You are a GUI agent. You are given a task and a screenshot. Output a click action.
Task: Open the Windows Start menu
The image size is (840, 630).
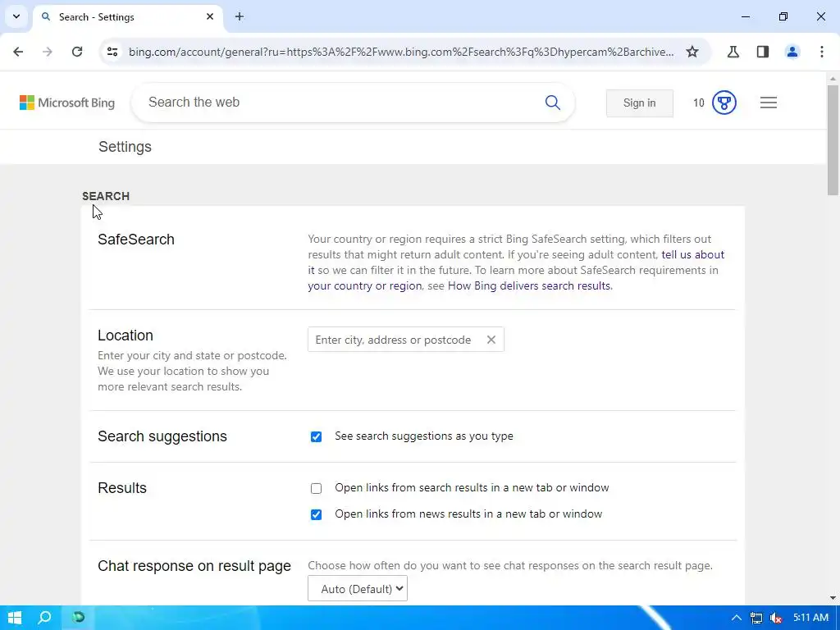15,618
